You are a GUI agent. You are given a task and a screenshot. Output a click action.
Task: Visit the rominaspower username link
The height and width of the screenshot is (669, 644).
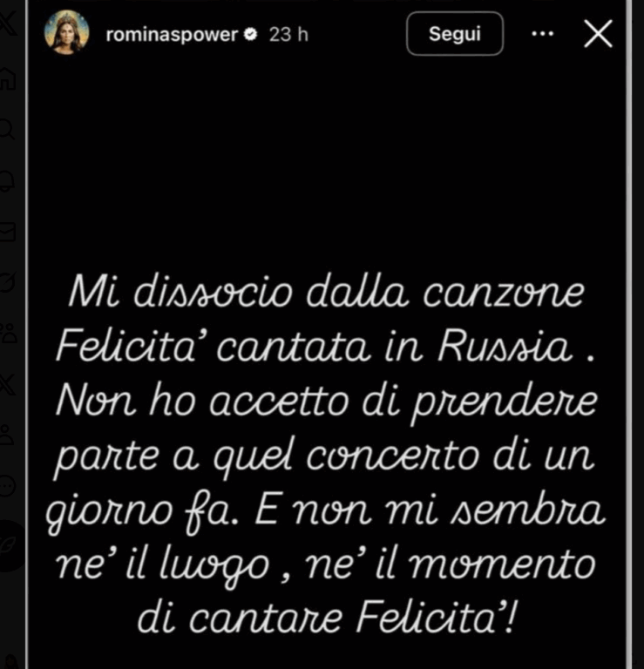(172, 34)
